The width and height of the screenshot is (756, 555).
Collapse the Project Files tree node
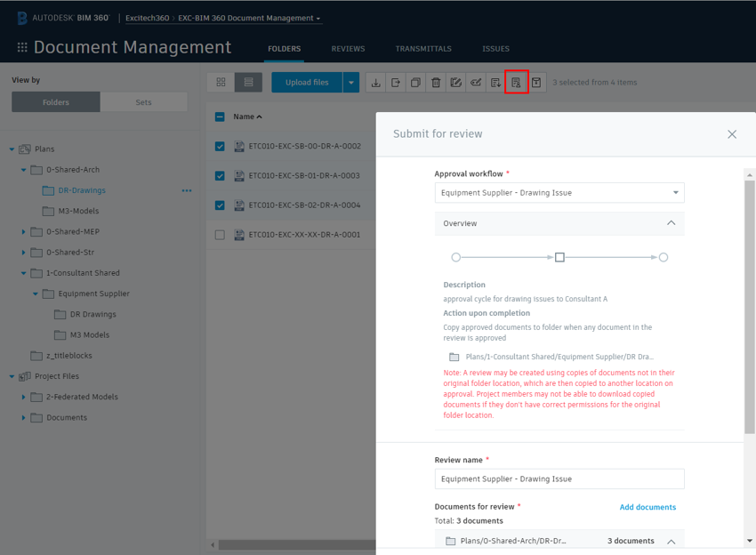click(x=12, y=376)
